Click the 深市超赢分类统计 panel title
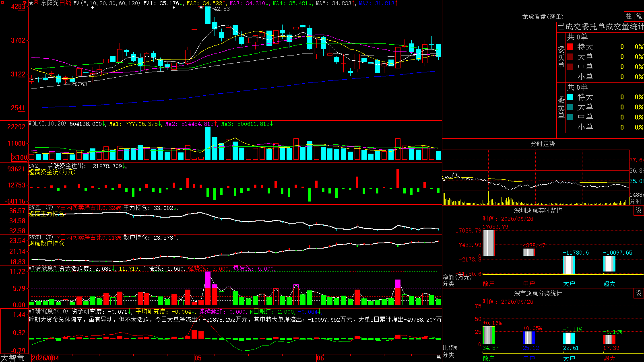Screen dimensions: 644x362 538,293
